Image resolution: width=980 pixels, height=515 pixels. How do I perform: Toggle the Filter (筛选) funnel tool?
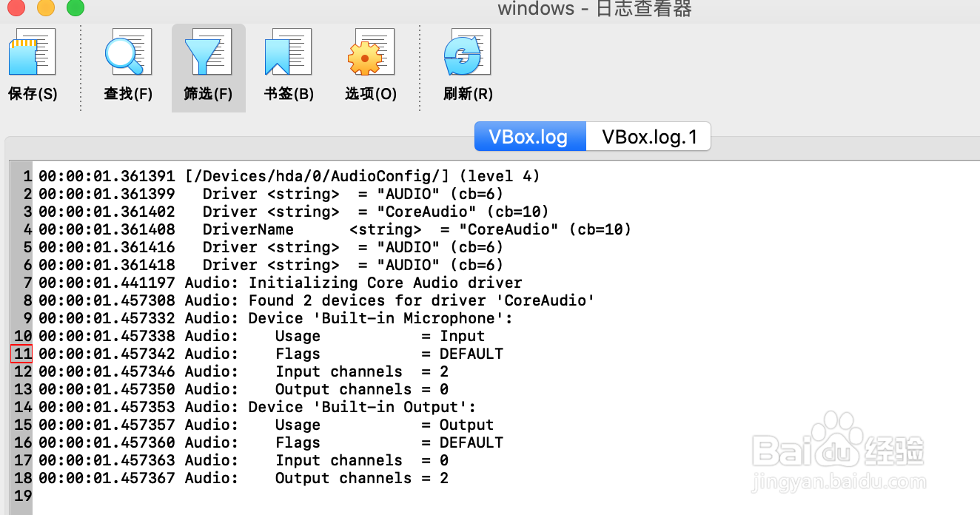click(208, 53)
